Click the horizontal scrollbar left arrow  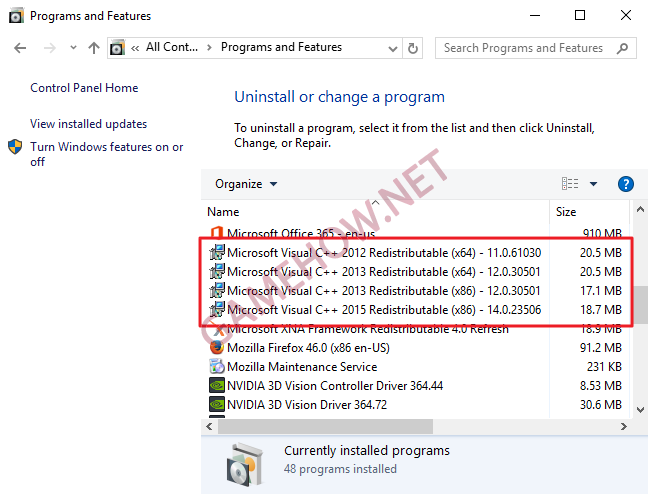click(x=209, y=427)
